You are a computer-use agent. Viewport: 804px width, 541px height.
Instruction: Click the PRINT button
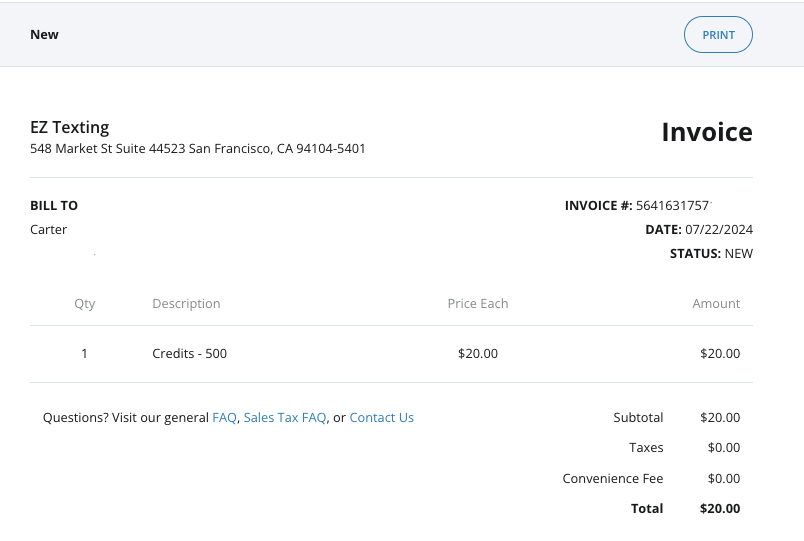tap(718, 34)
